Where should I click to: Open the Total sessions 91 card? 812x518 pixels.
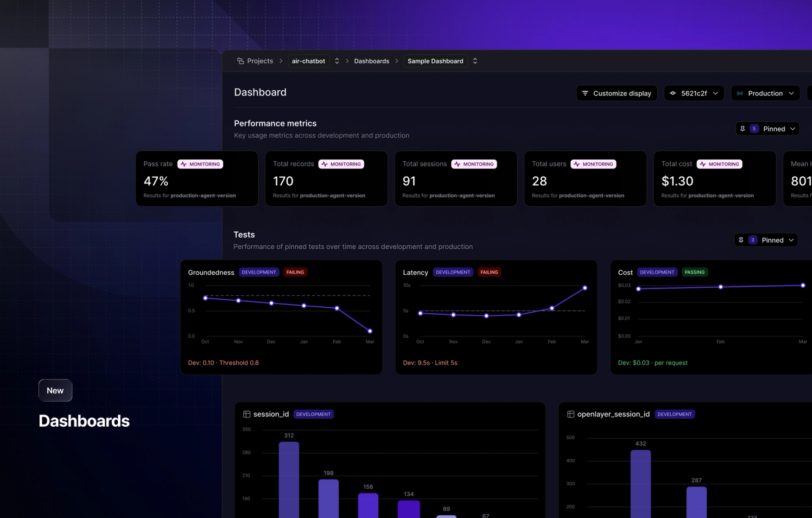(456, 178)
